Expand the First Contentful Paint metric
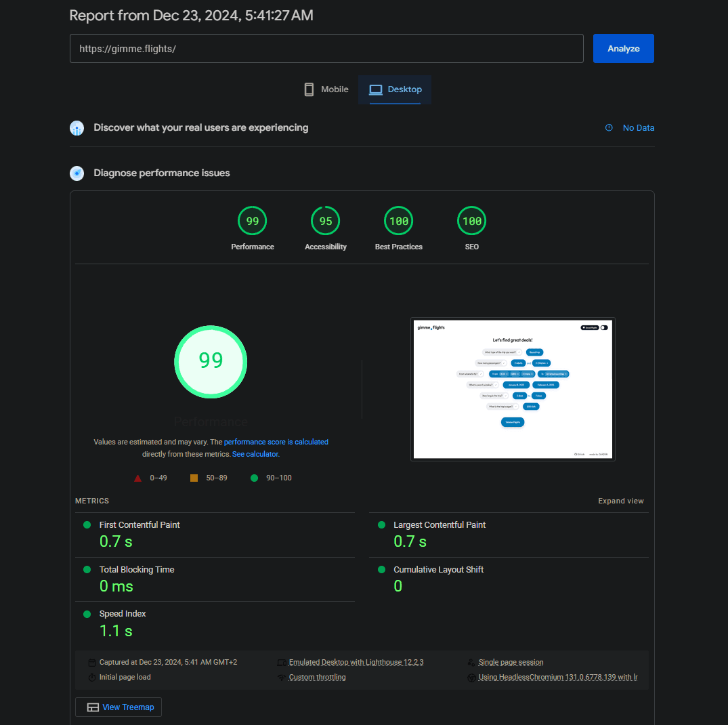728x725 pixels. tap(140, 525)
